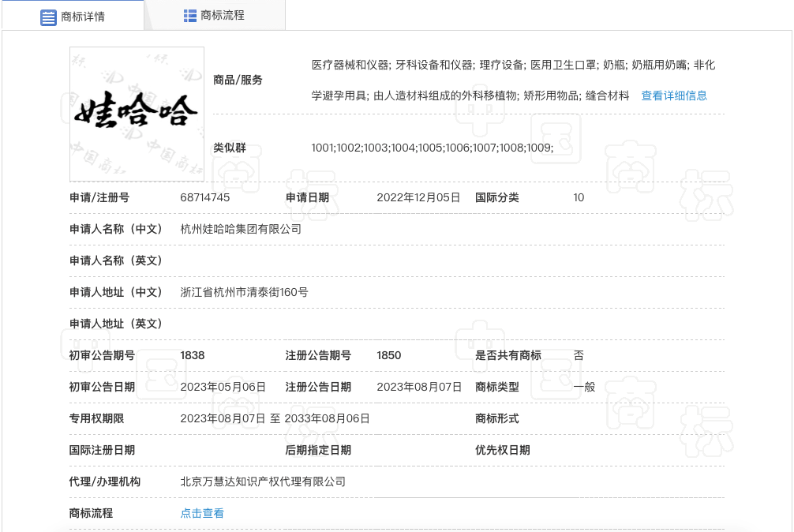Open the 商标流程 tab
The height and width of the screenshot is (532, 794).
(x=214, y=15)
